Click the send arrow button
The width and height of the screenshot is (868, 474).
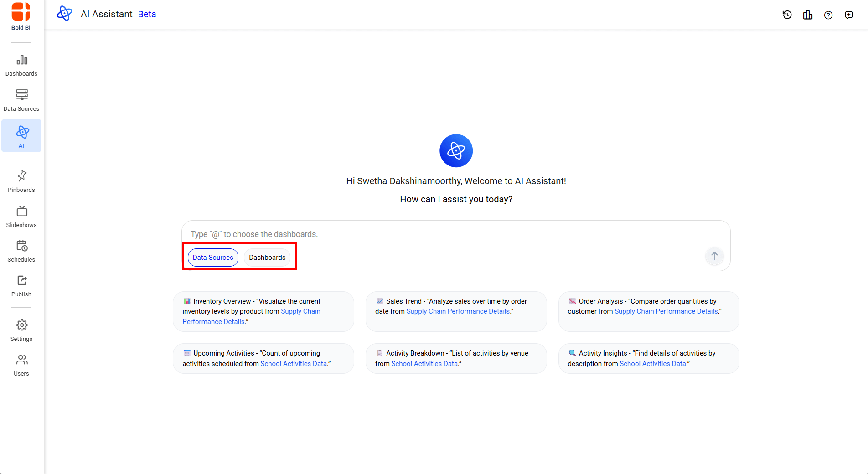click(714, 256)
